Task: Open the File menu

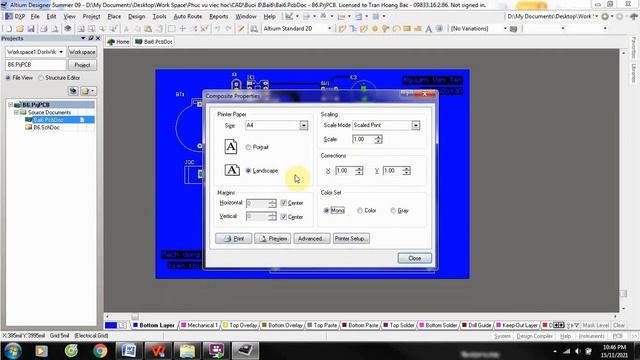Action: (35, 16)
